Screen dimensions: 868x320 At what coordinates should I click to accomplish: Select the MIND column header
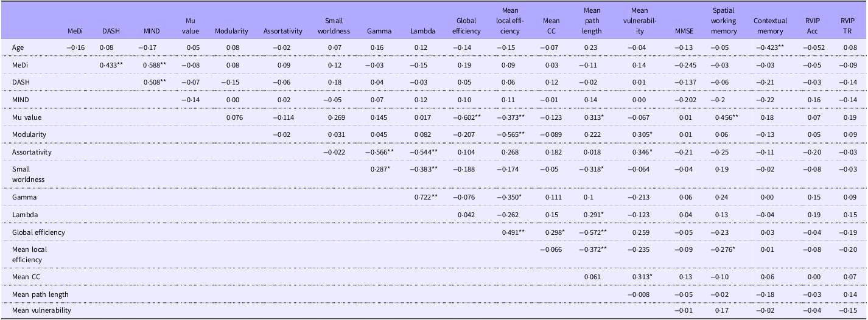point(152,31)
